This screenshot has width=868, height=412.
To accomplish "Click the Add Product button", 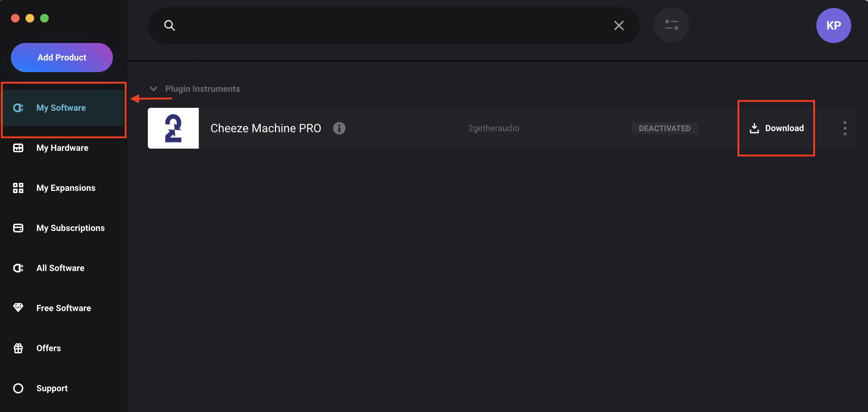I will 62,58.
